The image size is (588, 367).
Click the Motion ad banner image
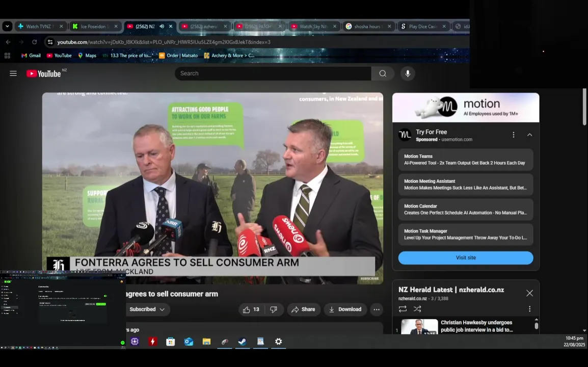tap(466, 108)
